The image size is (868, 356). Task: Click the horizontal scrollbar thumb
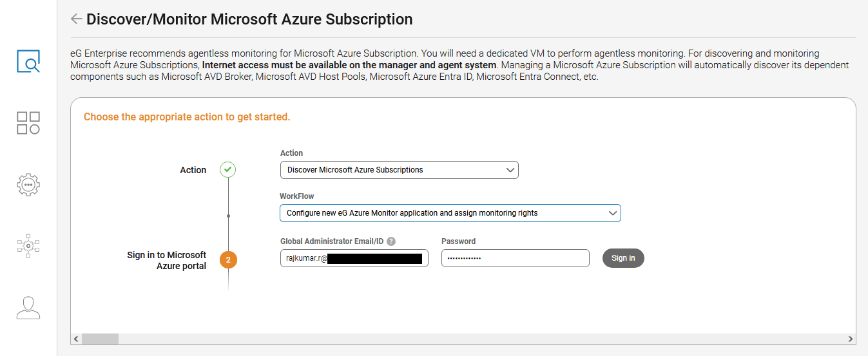[x=100, y=339]
